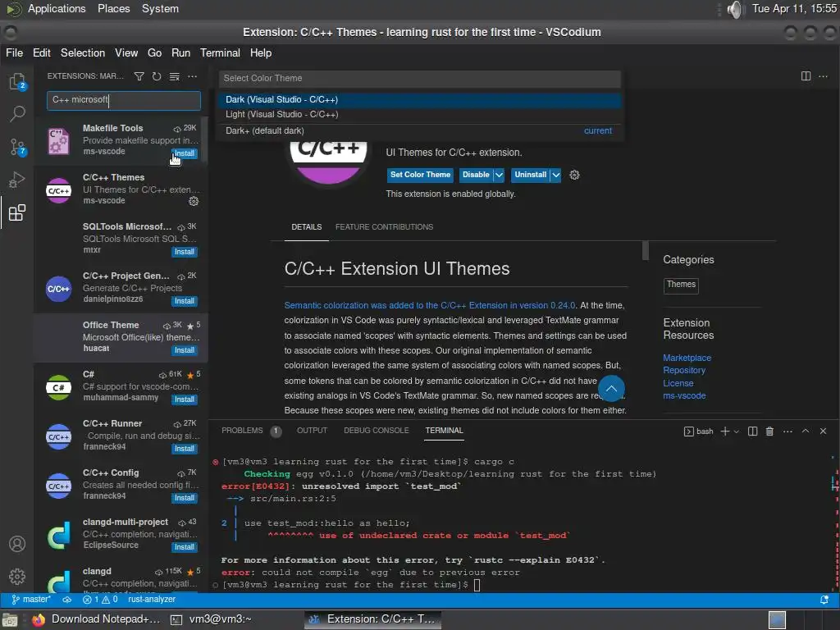The width and height of the screenshot is (840, 630).
Task: Open the Selection menu
Action: pyautogui.click(x=83, y=53)
